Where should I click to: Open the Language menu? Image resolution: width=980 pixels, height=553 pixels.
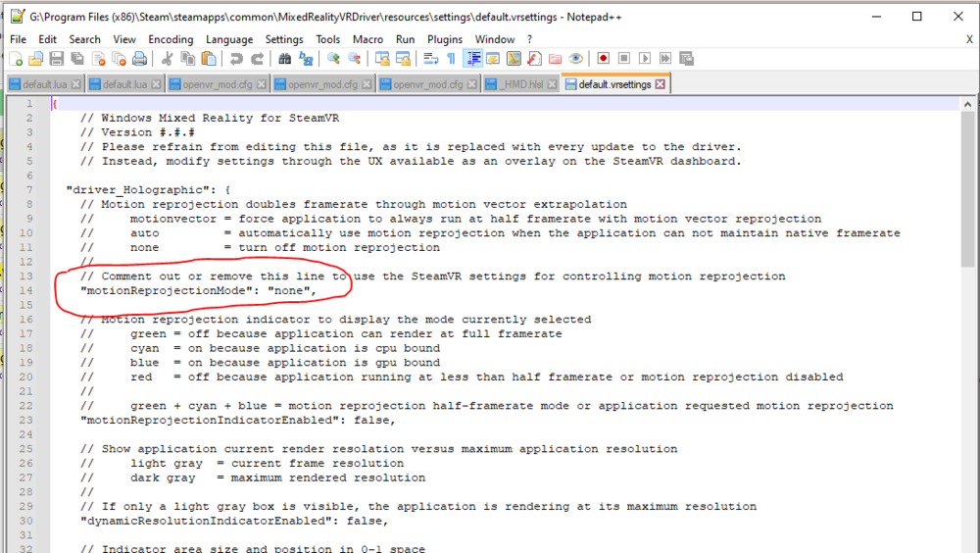pyautogui.click(x=229, y=39)
